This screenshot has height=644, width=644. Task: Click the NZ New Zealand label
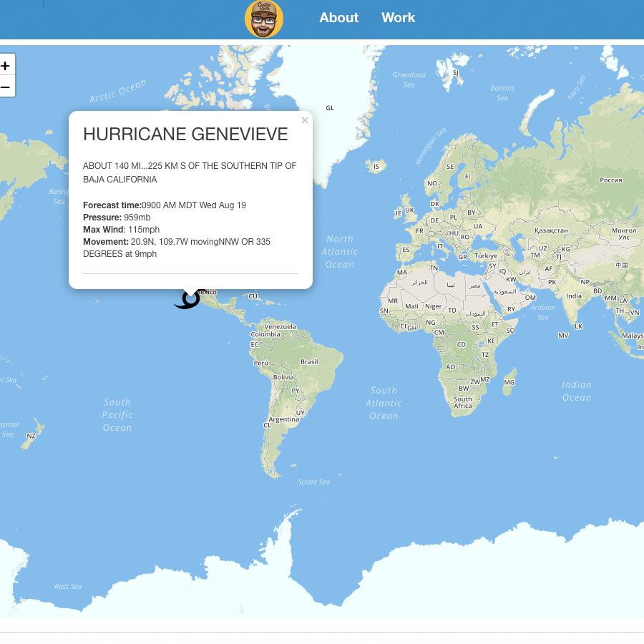(31, 436)
